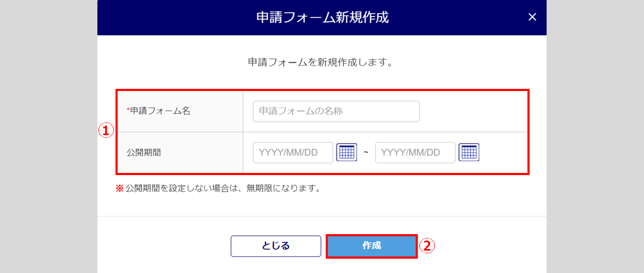Focus the start date YYYY/MM/DD field
The image size is (644, 273).
coord(293,153)
